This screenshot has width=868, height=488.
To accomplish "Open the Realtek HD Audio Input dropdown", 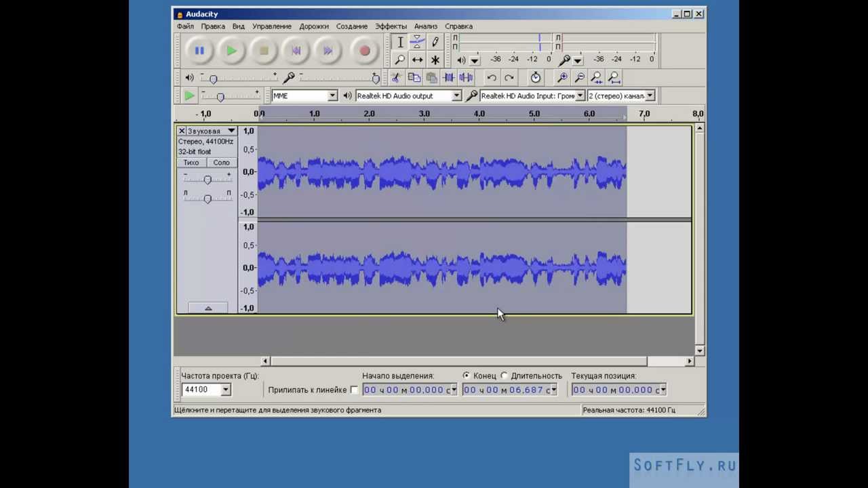I will click(x=580, y=96).
